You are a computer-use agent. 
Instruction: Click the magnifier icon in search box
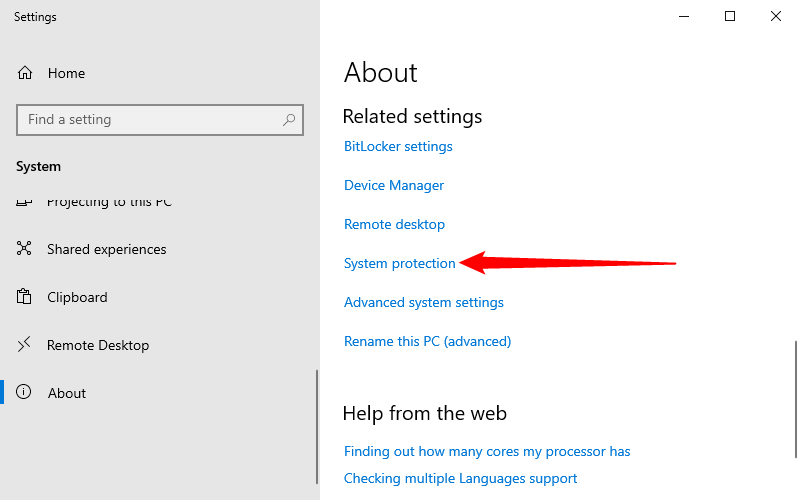click(289, 120)
